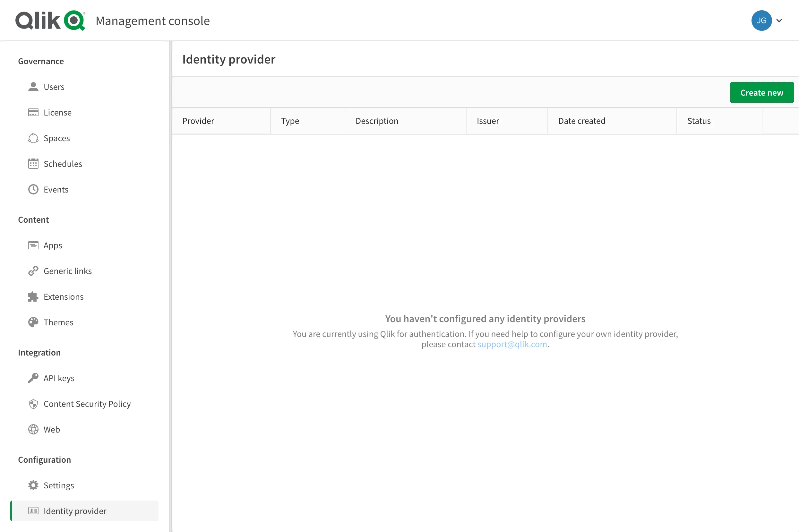799x532 pixels.
Task: Navigate to Content Security Policy
Action: (87, 404)
